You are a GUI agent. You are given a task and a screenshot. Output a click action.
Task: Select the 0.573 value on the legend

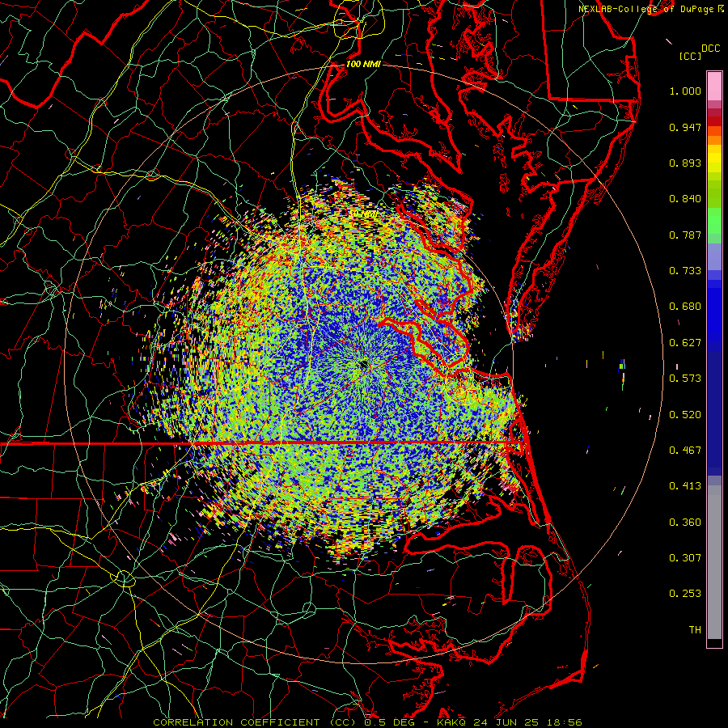point(685,379)
